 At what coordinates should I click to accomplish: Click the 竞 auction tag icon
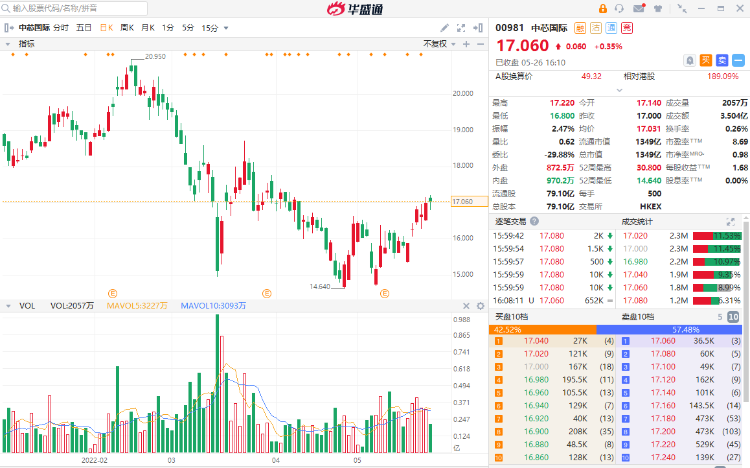point(627,28)
